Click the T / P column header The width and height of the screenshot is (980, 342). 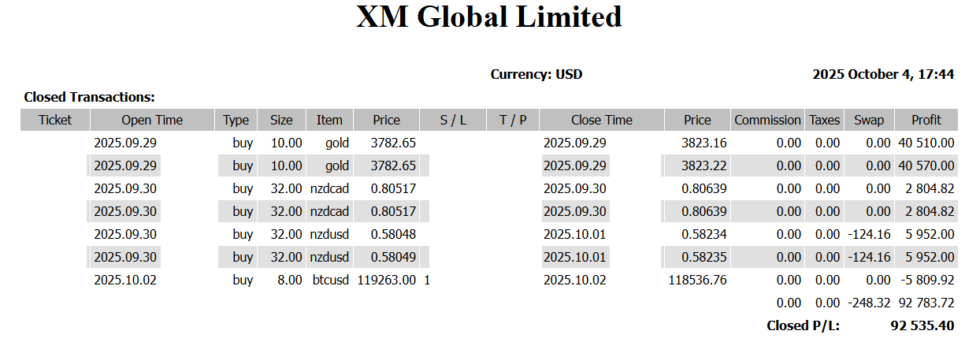point(513,120)
